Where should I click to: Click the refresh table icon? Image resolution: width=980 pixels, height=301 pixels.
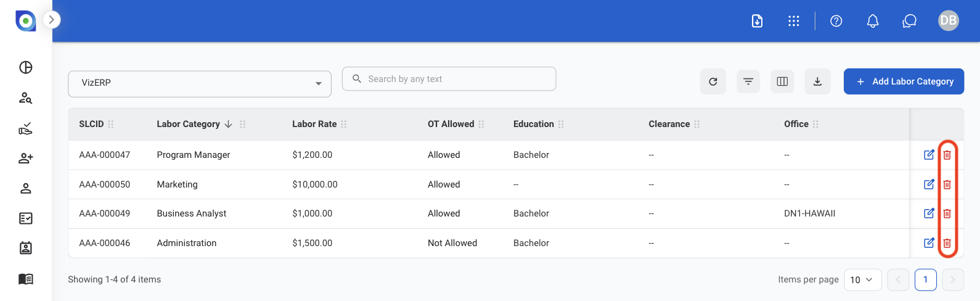pos(713,81)
